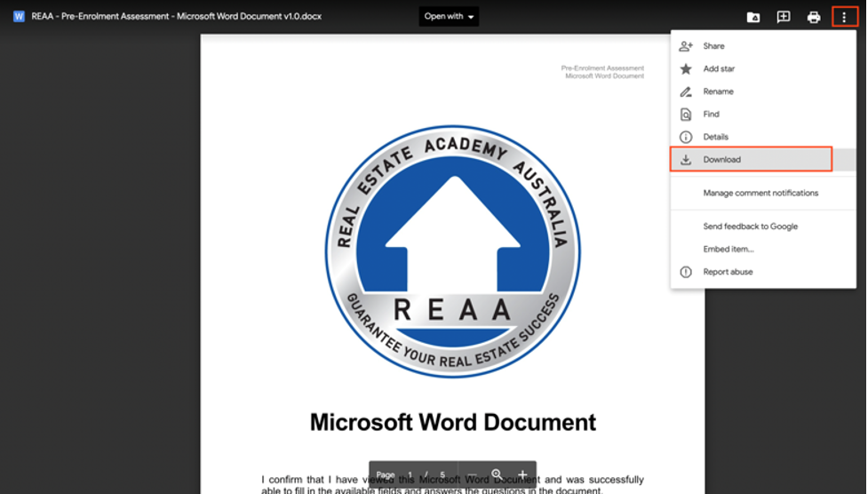Choose Send feedback to Google

(x=763, y=227)
